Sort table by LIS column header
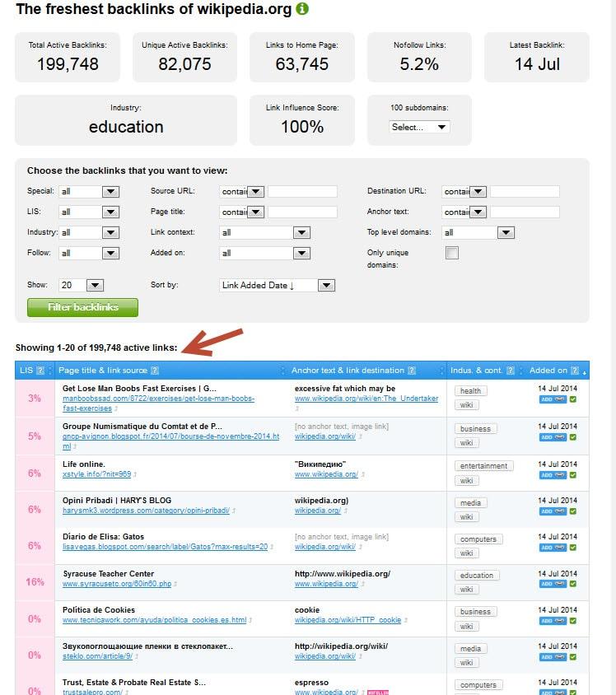This screenshot has height=695, width=616. tap(26, 370)
